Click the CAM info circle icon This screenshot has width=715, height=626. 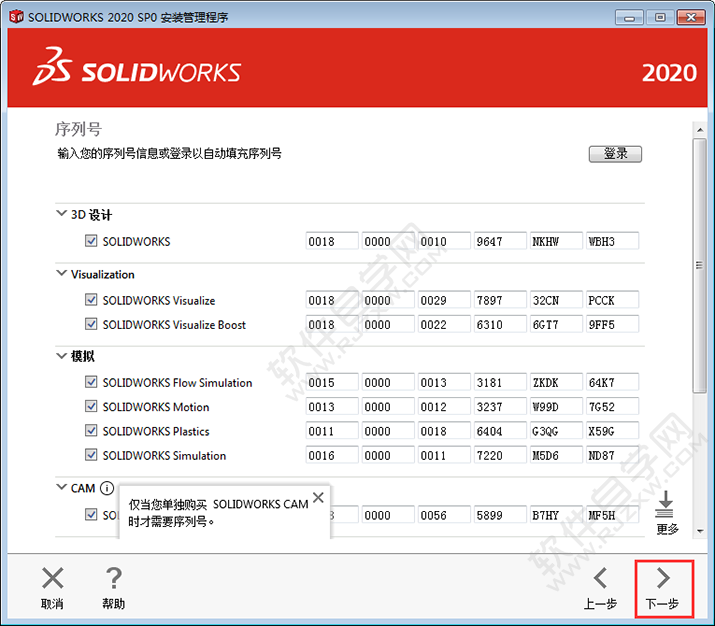click(107, 489)
